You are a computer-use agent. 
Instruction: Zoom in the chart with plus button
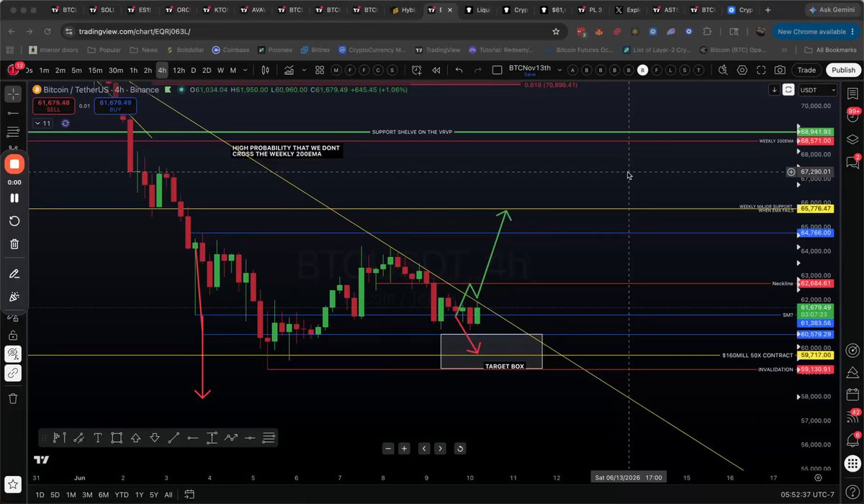(x=405, y=448)
